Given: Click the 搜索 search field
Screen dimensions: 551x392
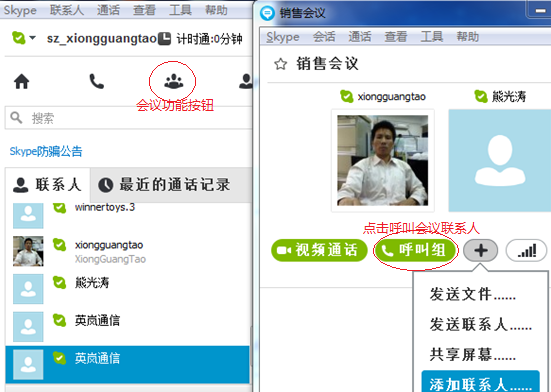Looking at the screenshot, I should (x=129, y=118).
